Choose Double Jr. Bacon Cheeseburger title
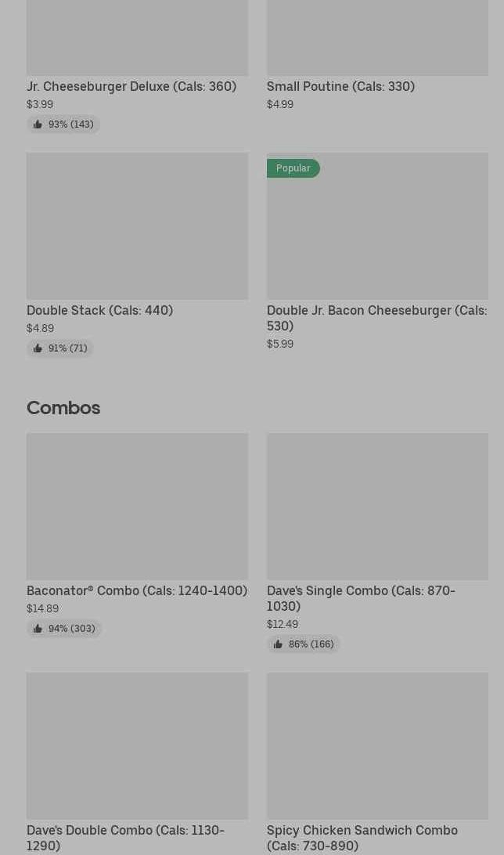Screen dimensions: 504x855 [376, 318]
